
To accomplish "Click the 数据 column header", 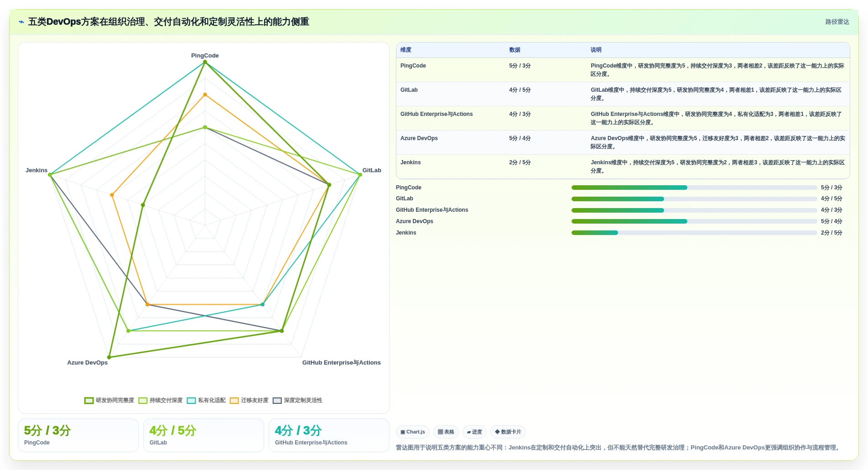I will click(515, 50).
